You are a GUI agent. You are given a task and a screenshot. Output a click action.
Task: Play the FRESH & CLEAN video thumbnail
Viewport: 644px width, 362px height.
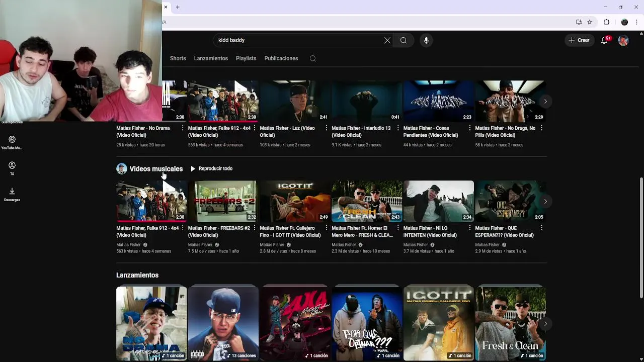click(367, 201)
